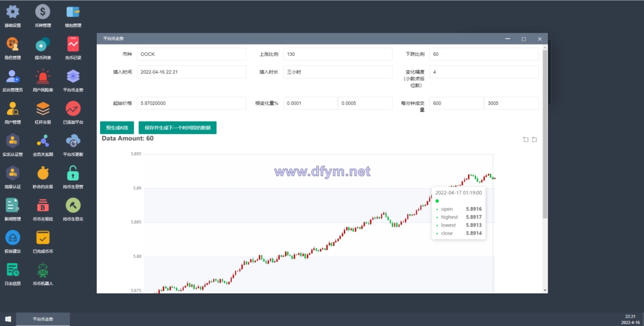This screenshot has width=644, height=326.
Task: Click the 5.88 y-axis label
Action: point(137,257)
